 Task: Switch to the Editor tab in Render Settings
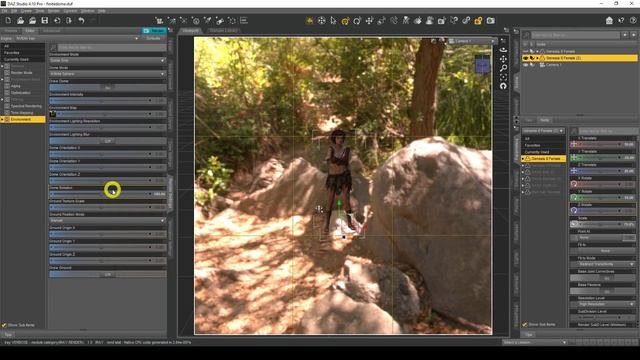coord(30,31)
